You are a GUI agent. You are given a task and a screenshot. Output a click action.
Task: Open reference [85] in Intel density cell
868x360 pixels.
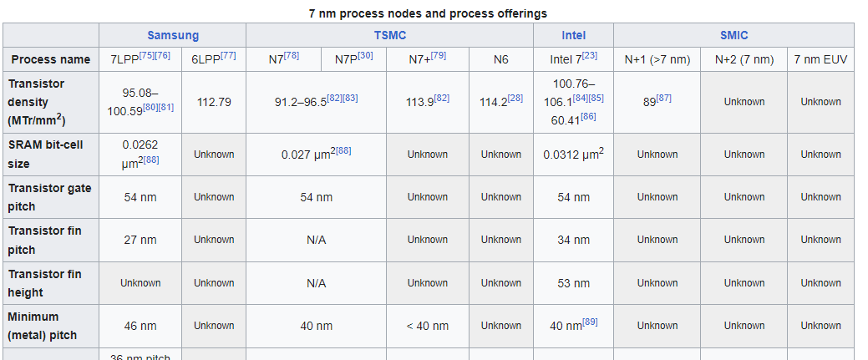pyautogui.click(x=596, y=98)
